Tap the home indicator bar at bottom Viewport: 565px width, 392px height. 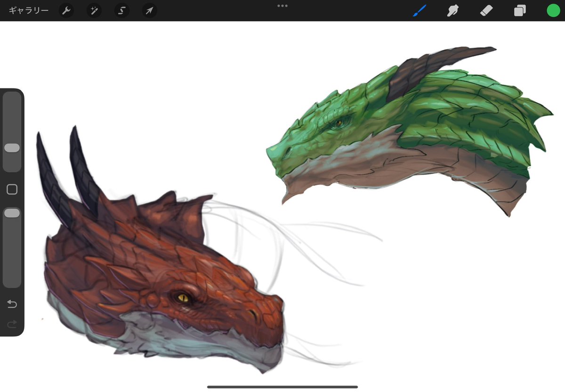click(x=282, y=387)
